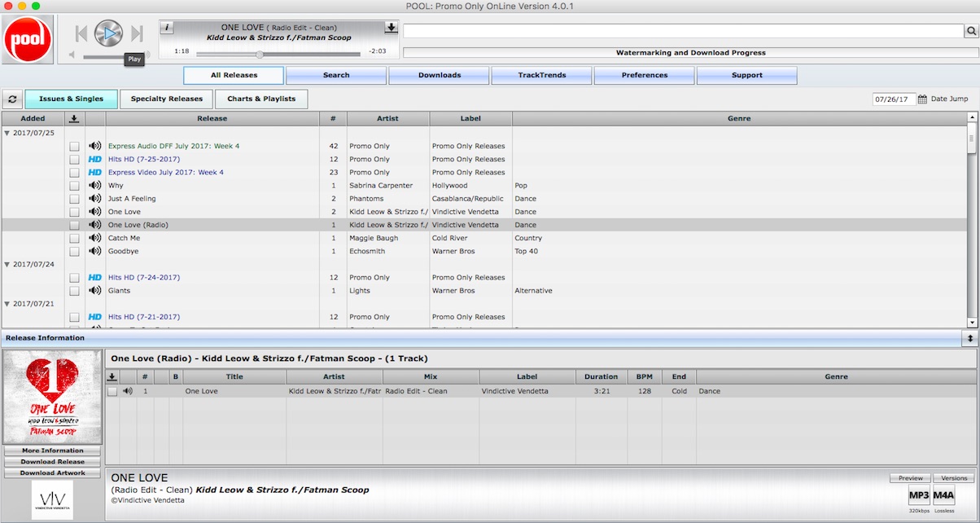Click the Vindictive Vendetta label logo

[x=52, y=500]
